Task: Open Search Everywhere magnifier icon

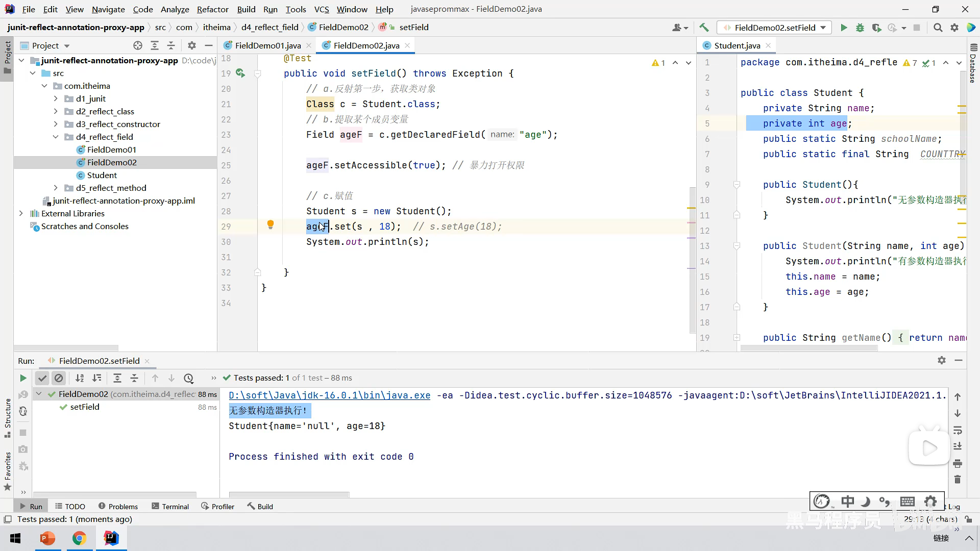Action: tap(938, 28)
